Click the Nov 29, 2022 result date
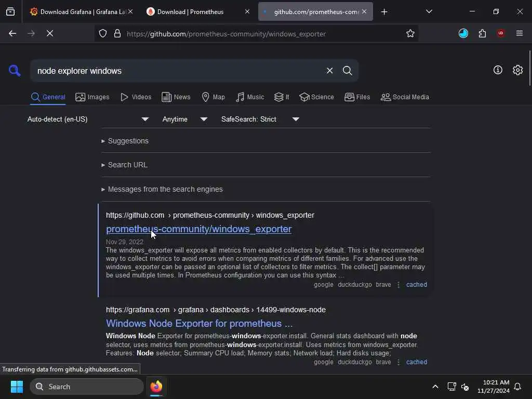Image resolution: width=532 pixels, height=399 pixels. click(x=125, y=242)
